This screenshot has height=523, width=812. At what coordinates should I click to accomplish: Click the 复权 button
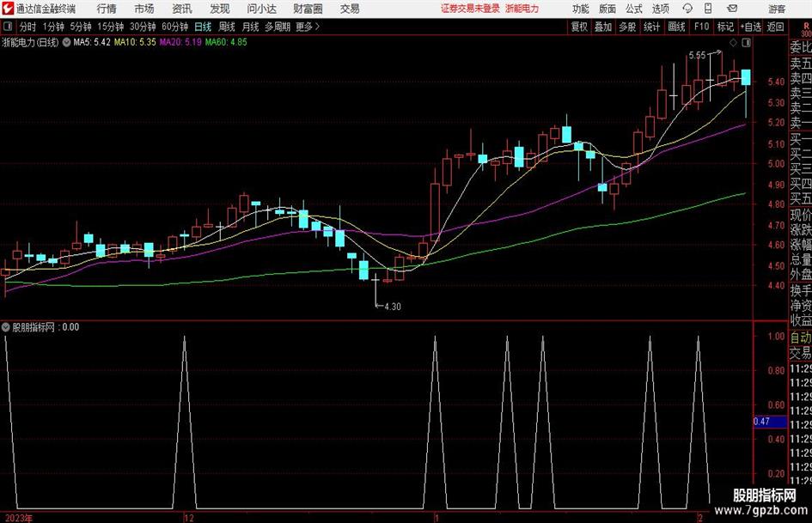(579, 27)
